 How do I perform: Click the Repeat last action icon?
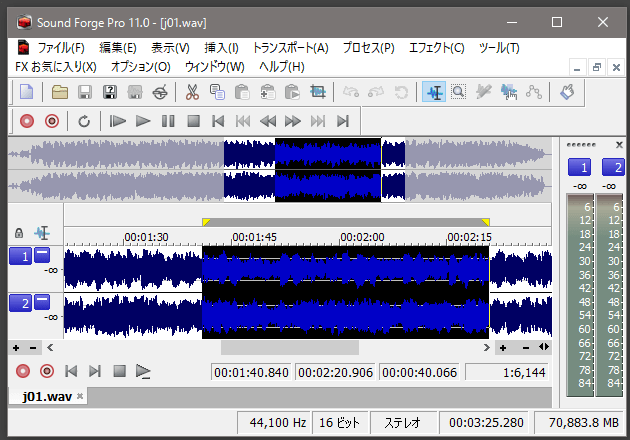point(401,92)
